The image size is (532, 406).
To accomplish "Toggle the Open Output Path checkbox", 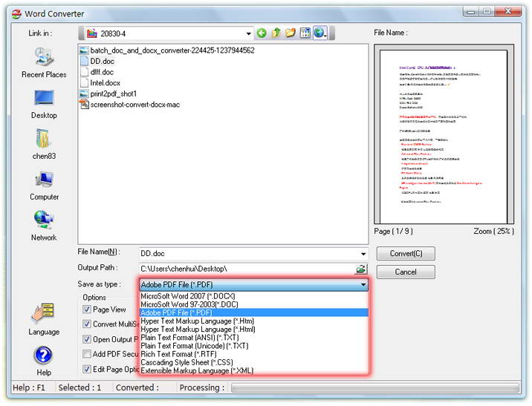I will pos(87,339).
